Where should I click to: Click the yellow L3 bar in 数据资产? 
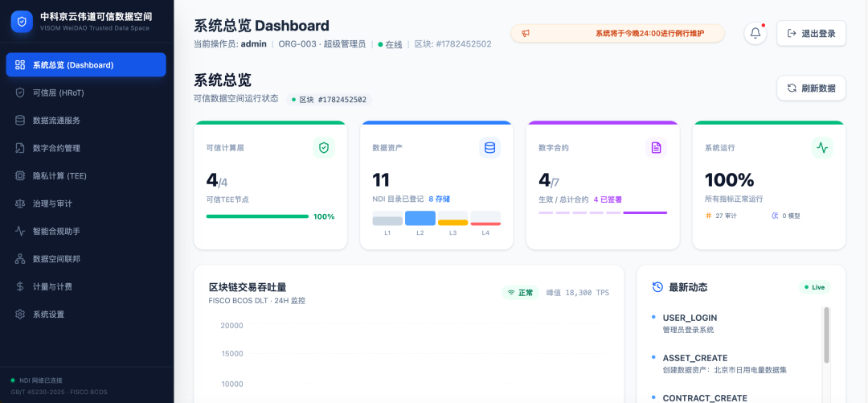[452, 222]
